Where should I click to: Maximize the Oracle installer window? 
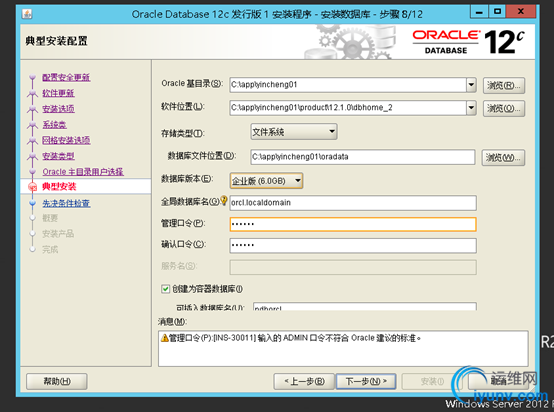(x=497, y=12)
